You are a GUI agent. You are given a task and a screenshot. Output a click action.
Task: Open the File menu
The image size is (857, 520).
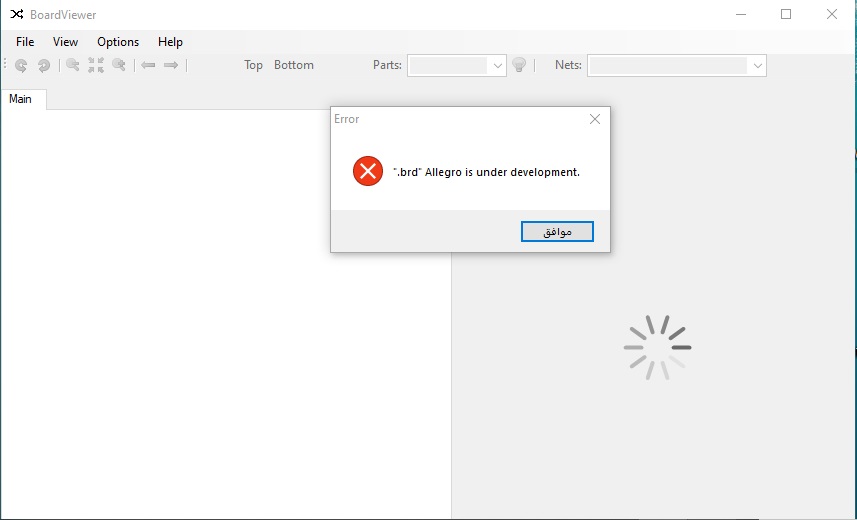25,42
